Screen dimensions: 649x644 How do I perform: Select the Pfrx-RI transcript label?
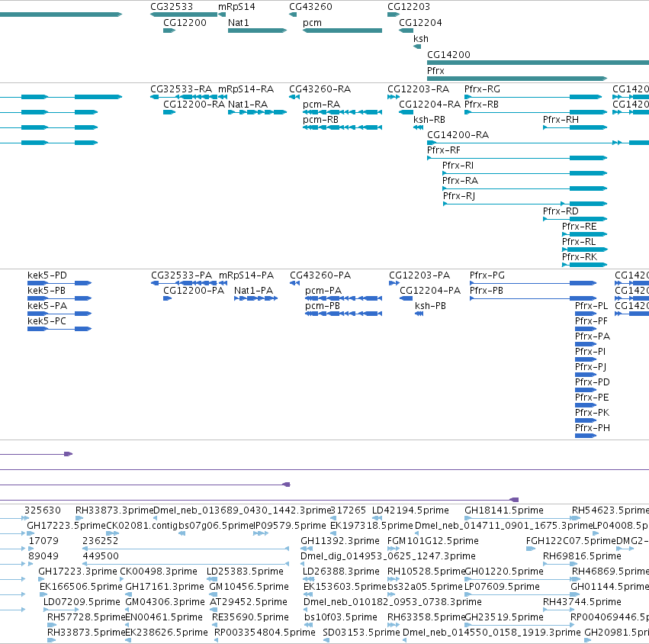[x=458, y=166]
